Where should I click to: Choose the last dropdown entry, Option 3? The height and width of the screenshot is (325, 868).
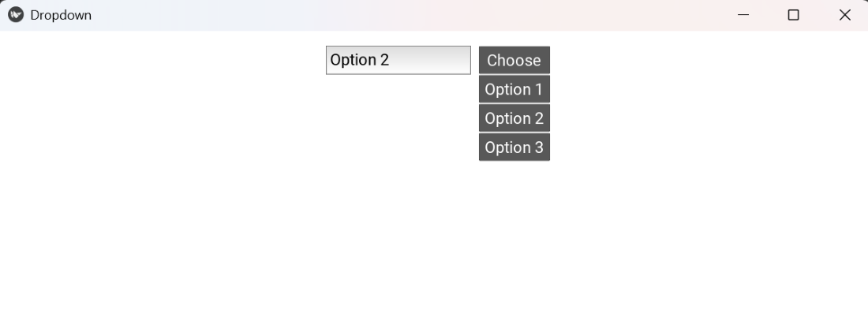[514, 148]
